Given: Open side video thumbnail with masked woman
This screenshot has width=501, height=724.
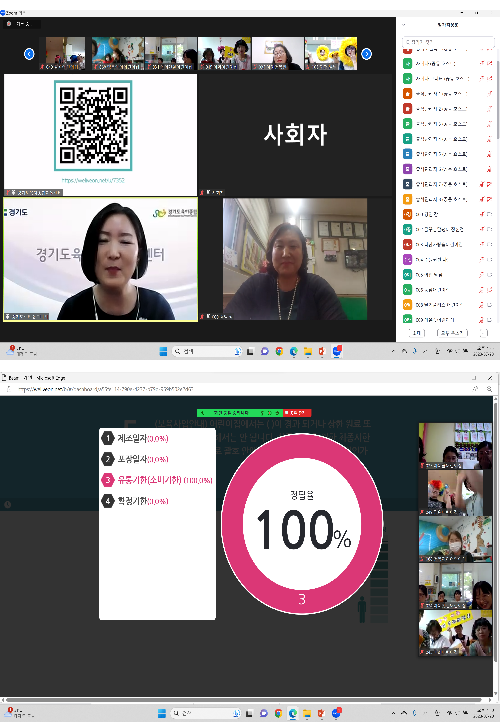Looking at the screenshot, I should [x=455, y=539].
